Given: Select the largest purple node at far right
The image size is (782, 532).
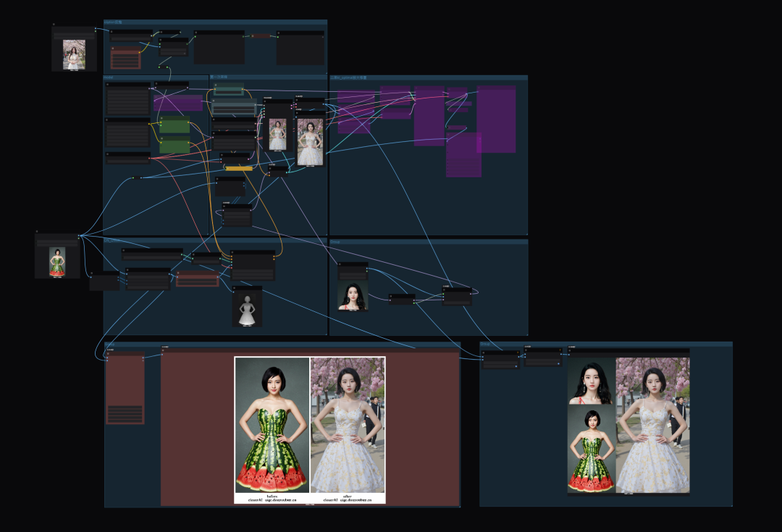Looking at the screenshot, I should [x=496, y=119].
